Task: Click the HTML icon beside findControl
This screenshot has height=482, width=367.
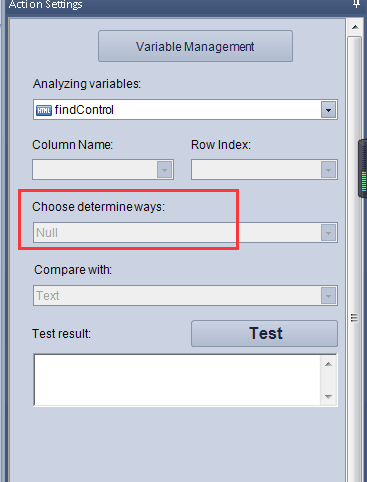Action: coord(44,110)
